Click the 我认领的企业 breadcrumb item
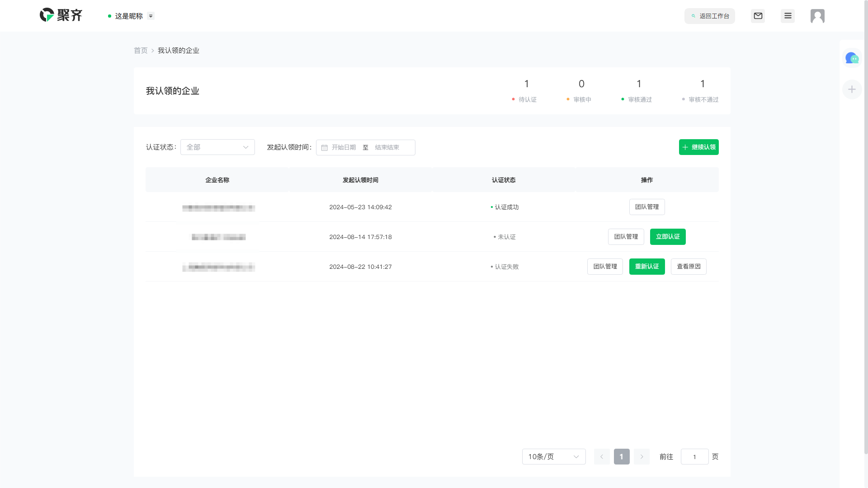The width and height of the screenshot is (868, 488). pos(179,51)
